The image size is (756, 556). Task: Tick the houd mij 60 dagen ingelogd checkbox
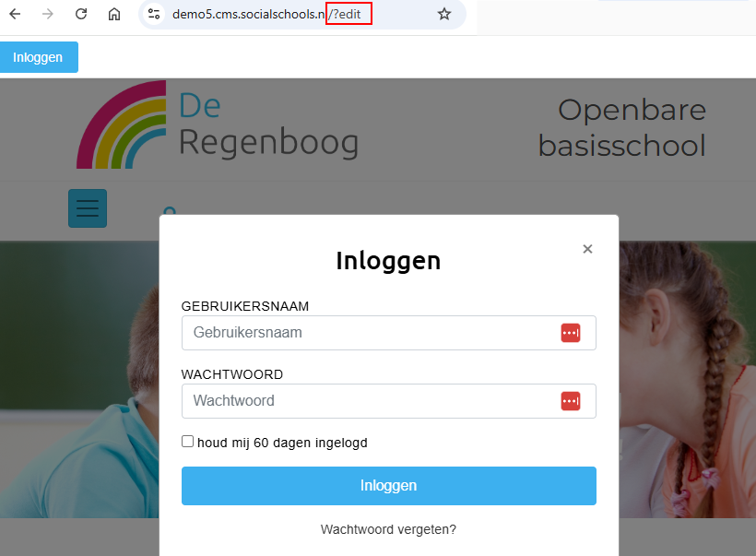(187, 442)
